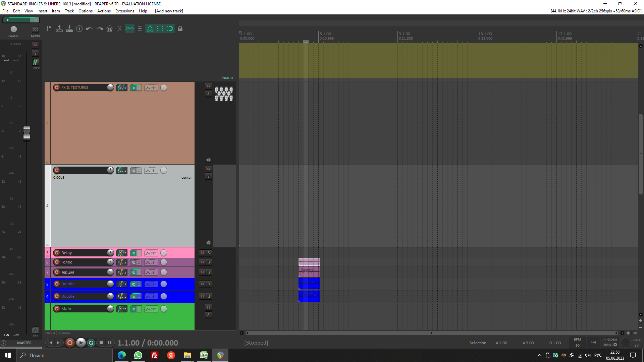644x362 pixels.
Task: Click [Add new track] menu button
Action: pos(169,11)
